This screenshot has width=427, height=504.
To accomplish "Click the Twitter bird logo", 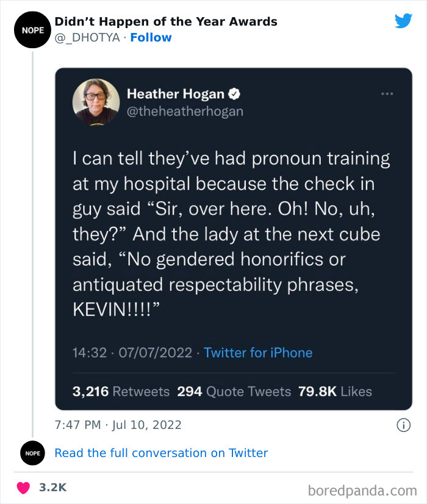I will (x=404, y=21).
